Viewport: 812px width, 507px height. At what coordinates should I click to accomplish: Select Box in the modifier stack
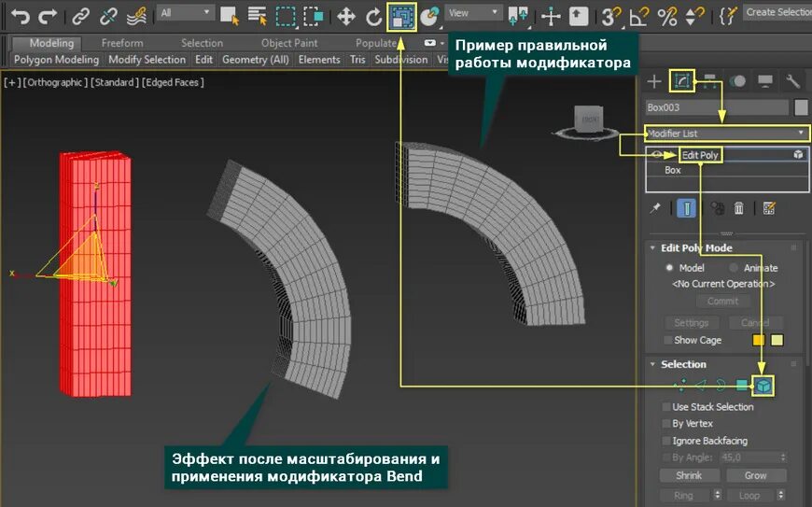click(673, 170)
